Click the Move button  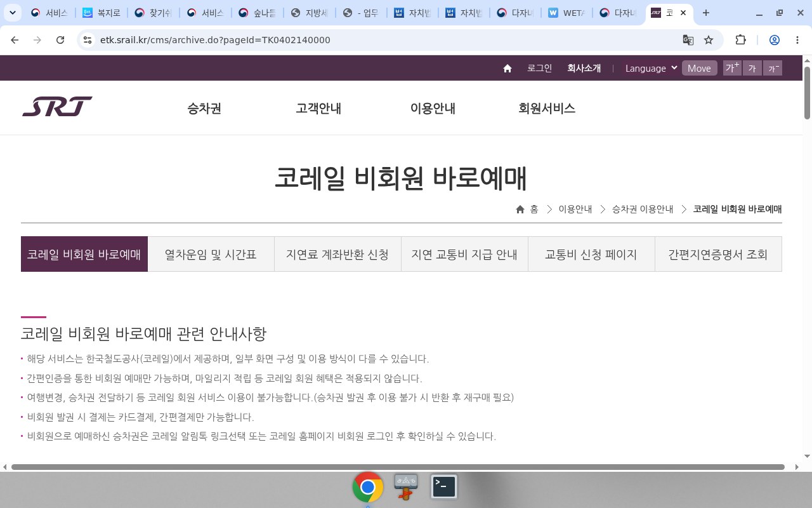[x=699, y=69]
